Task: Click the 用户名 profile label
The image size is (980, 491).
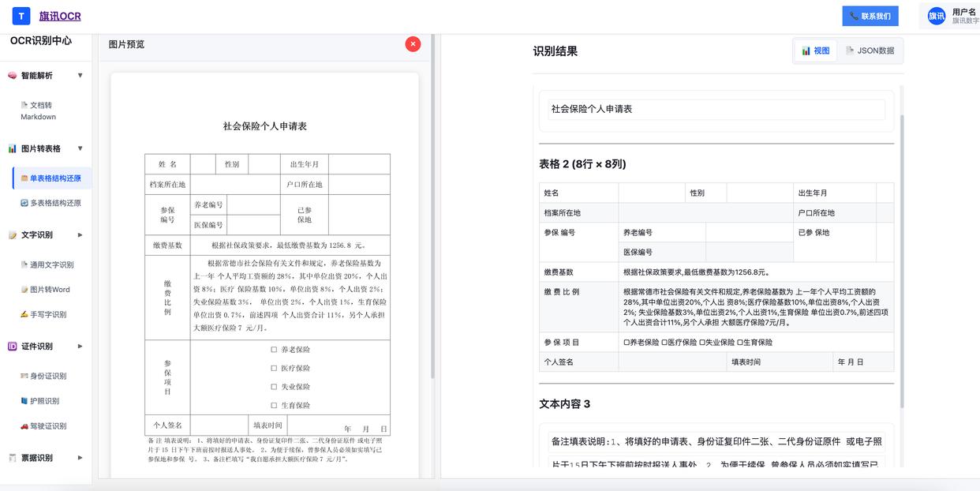Action: [x=964, y=12]
